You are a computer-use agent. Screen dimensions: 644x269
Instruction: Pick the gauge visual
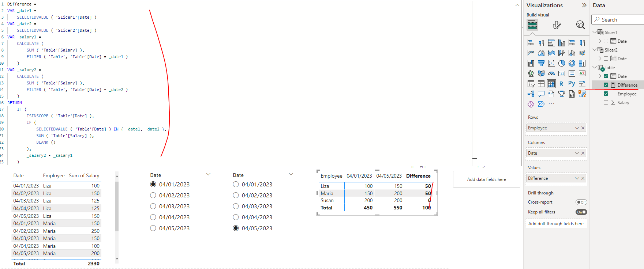tap(551, 73)
